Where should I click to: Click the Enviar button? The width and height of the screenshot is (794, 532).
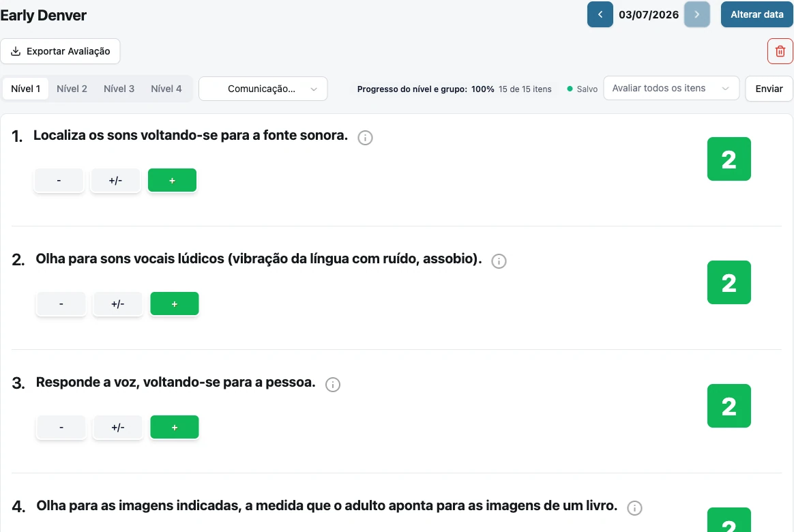click(769, 89)
